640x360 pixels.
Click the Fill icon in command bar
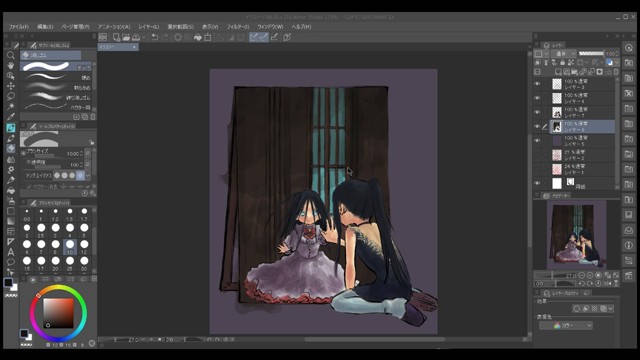[198, 37]
